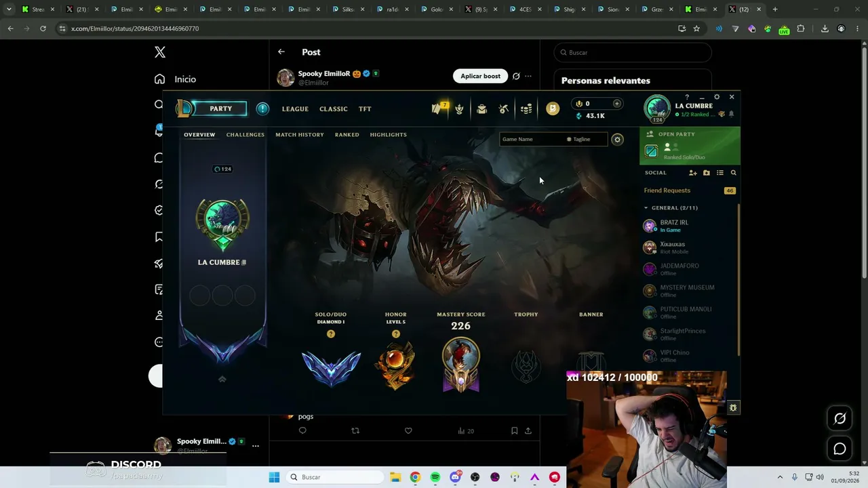
Task: Click the Add Friend icon in Social
Action: point(693,173)
